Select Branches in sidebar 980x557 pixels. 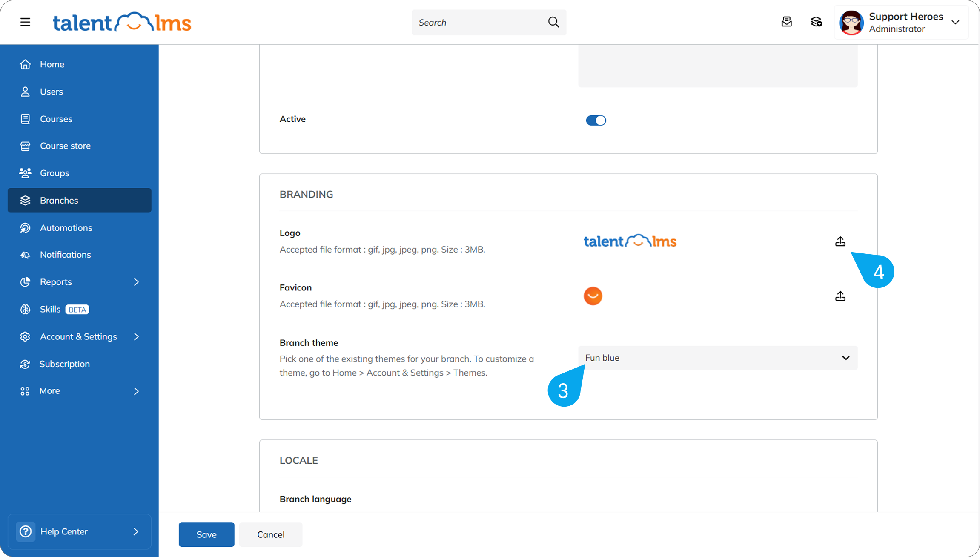(x=80, y=200)
